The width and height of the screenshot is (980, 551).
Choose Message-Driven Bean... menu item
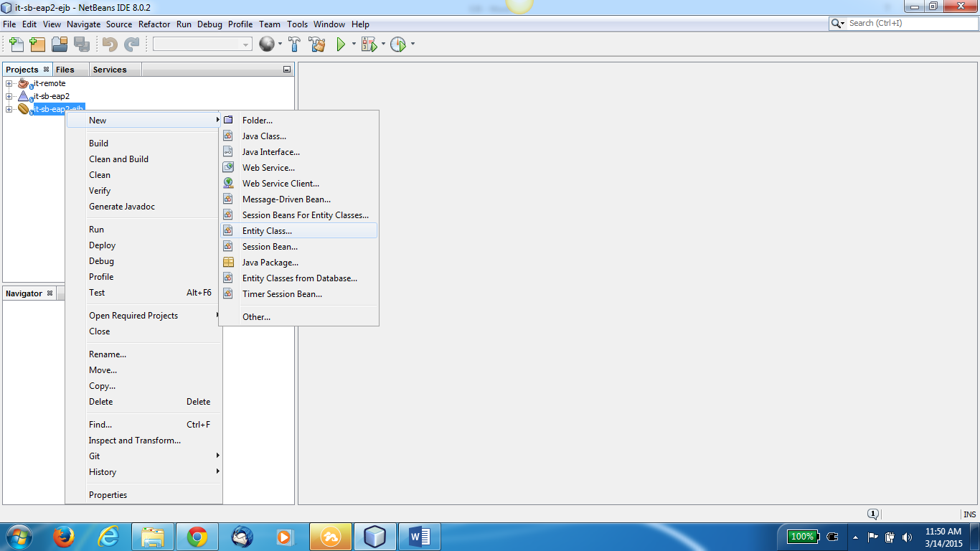[x=298, y=199]
